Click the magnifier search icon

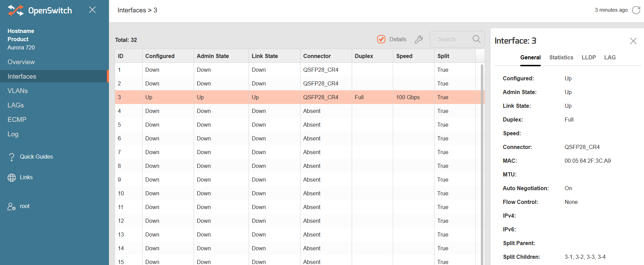(x=476, y=39)
